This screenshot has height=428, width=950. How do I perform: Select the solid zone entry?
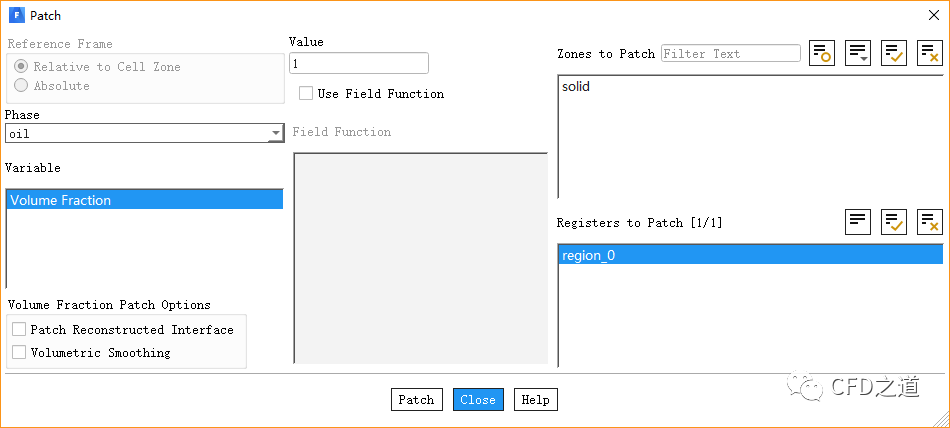[576, 87]
